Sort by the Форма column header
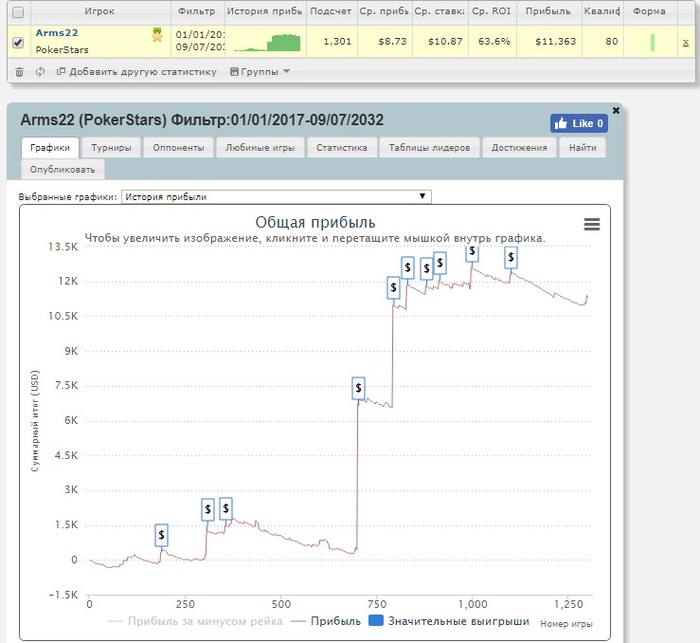This screenshot has width=700, height=643. point(649,12)
